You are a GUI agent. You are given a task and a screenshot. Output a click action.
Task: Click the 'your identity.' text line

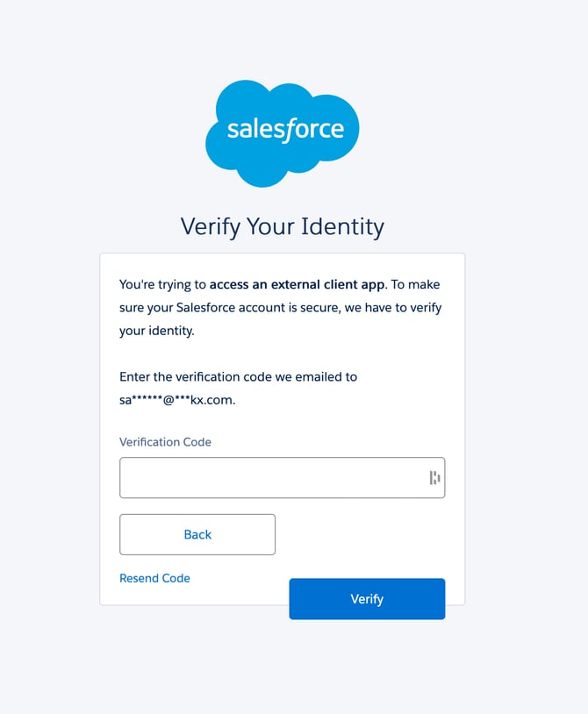[x=156, y=332]
